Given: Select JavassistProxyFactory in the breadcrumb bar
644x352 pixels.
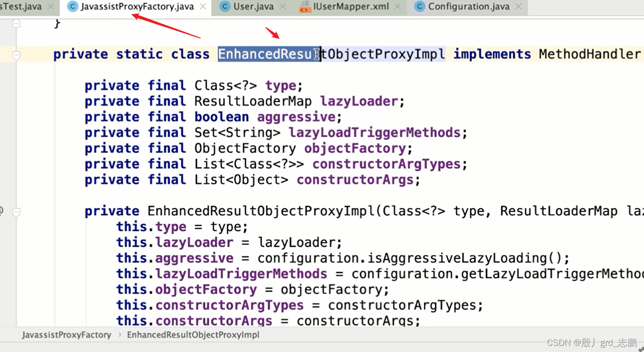Looking at the screenshot, I should tap(67, 335).
